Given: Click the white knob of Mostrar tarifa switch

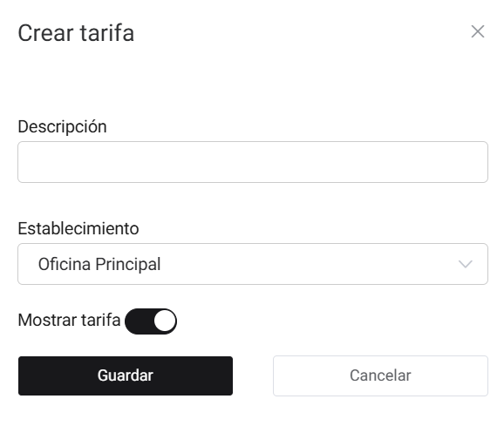Looking at the screenshot, I should tap(165, 321).
